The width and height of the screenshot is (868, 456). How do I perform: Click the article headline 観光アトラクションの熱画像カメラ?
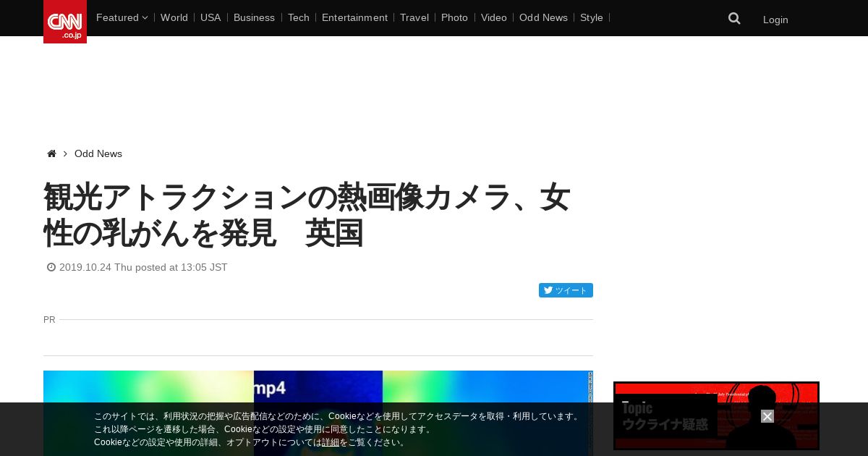click(307, 216)
